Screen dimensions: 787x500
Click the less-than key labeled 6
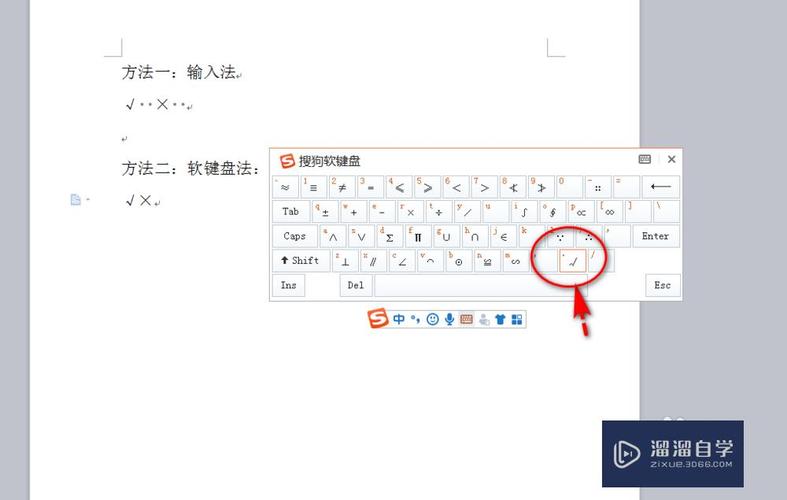click(456, 187)
